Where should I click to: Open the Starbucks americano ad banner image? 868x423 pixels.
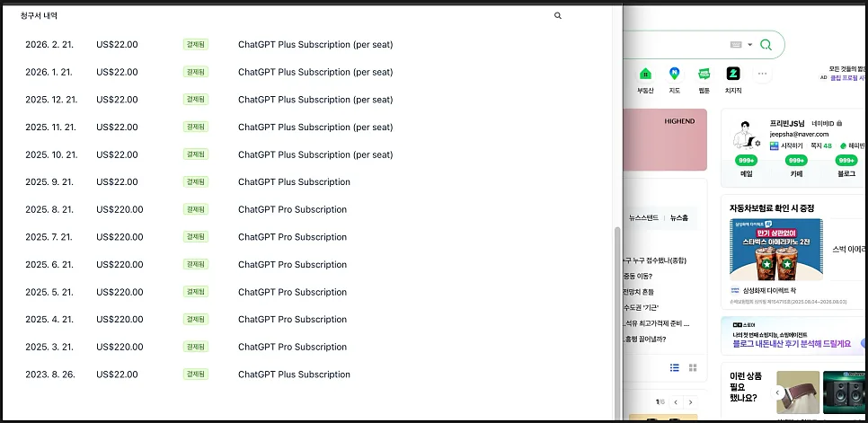pos(775,250)
